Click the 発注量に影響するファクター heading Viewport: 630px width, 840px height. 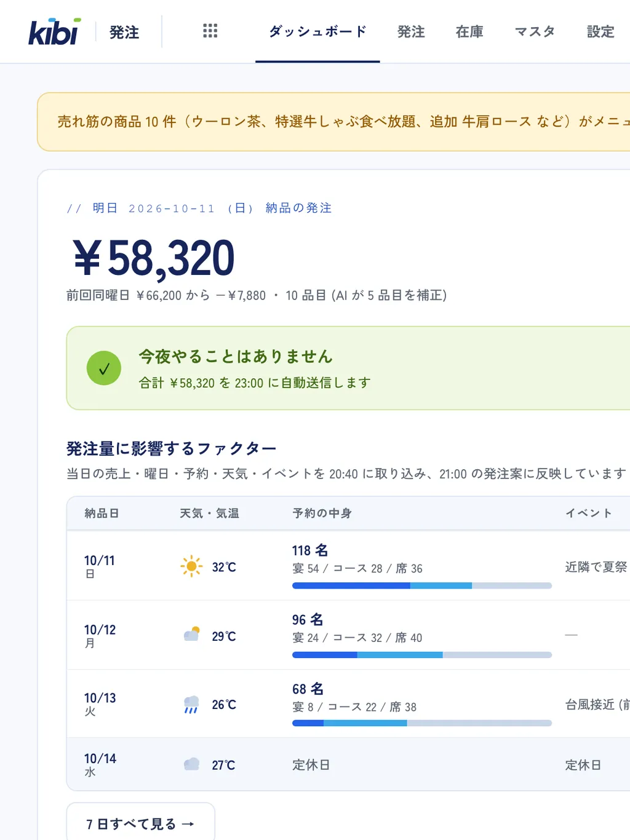point(171,448)
